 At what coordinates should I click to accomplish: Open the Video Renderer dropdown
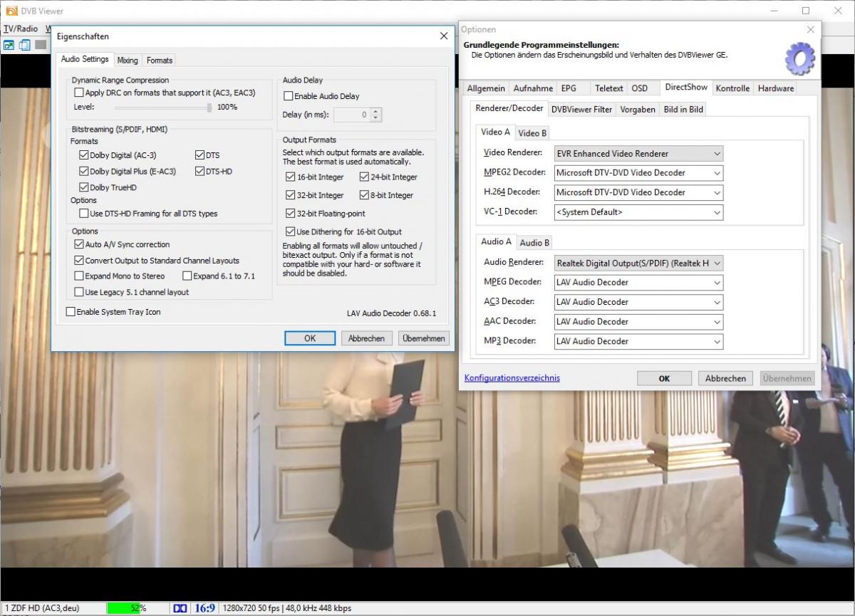638,153
